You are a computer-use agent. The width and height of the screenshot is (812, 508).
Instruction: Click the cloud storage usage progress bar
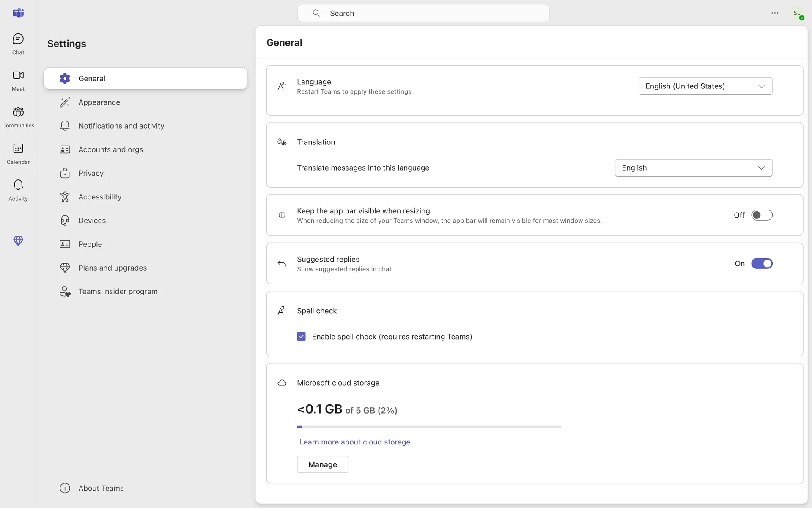[429, 427]
